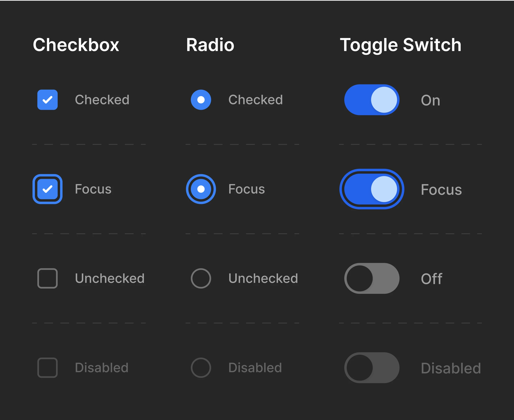Select the Unchecked radio button

201,278
